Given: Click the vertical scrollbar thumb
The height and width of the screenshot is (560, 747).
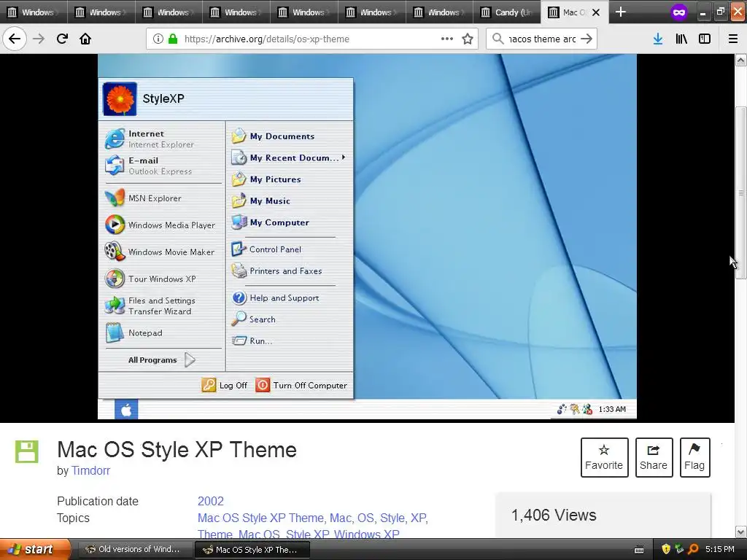Looking at the screenshot, I should tap(740, 193).
